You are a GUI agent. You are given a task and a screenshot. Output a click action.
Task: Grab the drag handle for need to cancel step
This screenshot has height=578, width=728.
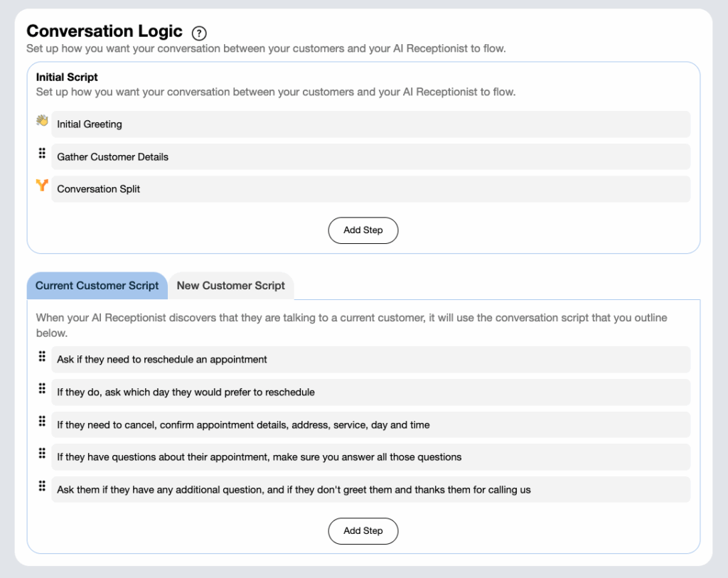42,421
